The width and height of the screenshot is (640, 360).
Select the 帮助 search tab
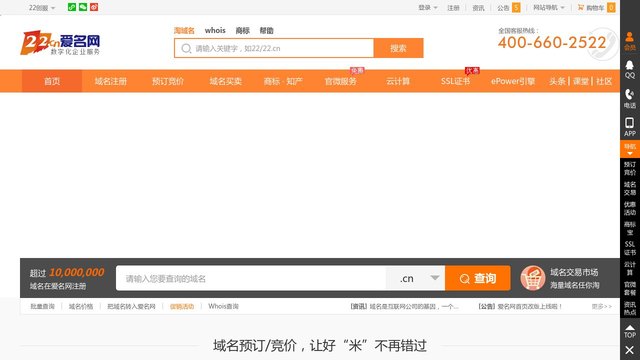coord(267,31)
